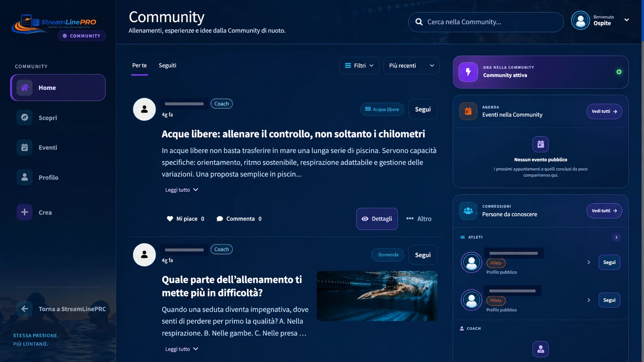Image resolution: width=644 pixels, height=362 pixels.
Task: Expand the Ospite account dropdown chevron
Action: click(x=627, y=20)
